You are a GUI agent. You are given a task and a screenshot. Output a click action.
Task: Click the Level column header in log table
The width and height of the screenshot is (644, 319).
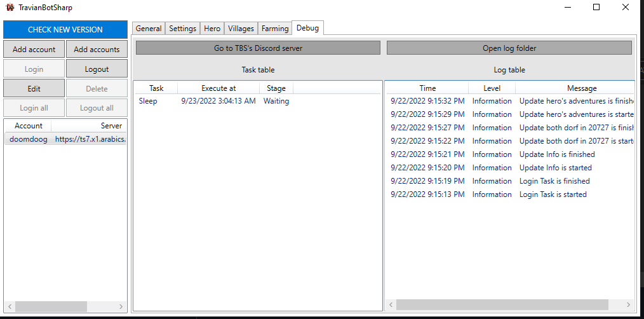point(492,88)
